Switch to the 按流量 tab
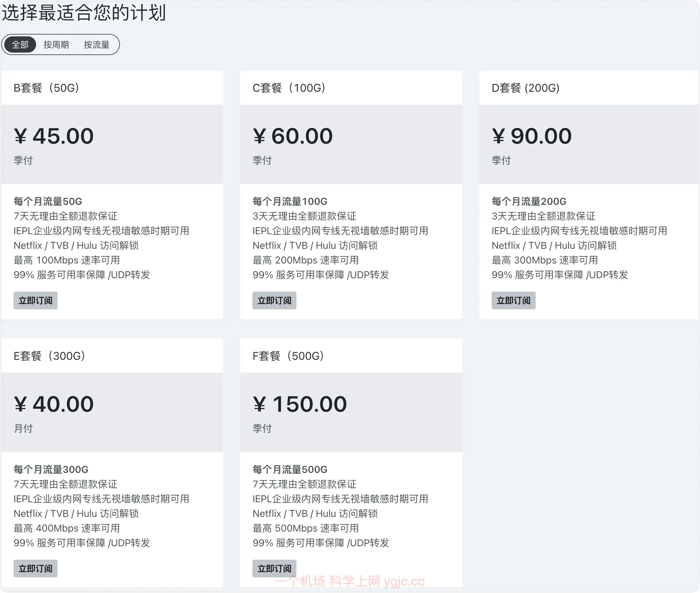Screen dimensions: 700x593 [97, 45]
